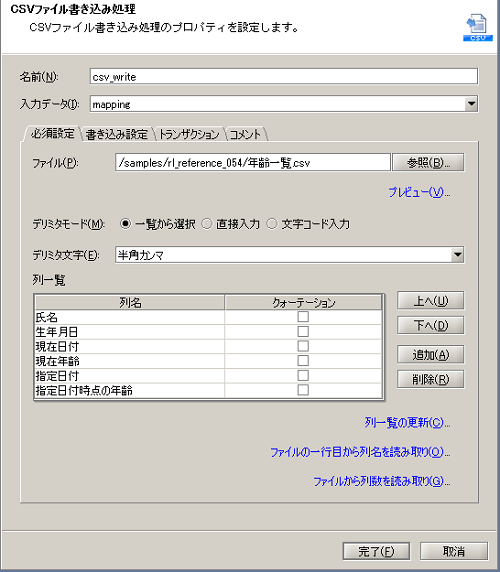Click the 完了(F) finish button
Image resolution: width=500 pixels, height=572 pixels.
[x=376, y=551]
